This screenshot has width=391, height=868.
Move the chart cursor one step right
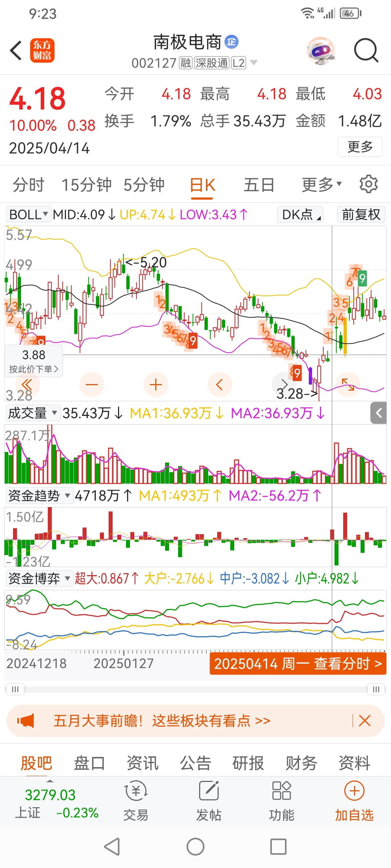pyautogui.click(x=284, y=384)
